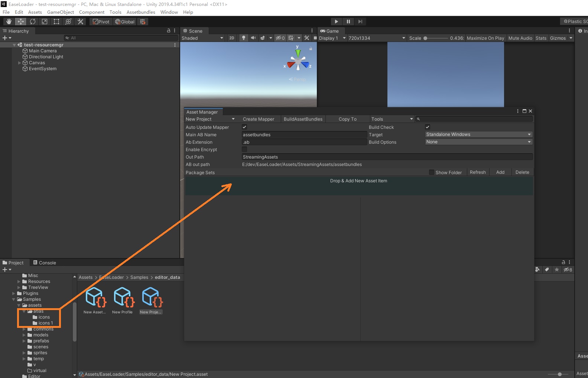
Task: Open Hierarchy create plus dropdown
Action: 7,38
